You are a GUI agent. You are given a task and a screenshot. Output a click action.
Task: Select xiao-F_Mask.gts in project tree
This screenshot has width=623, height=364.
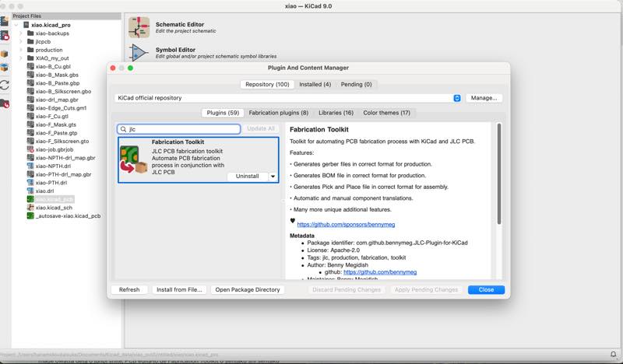coord(55,124)
